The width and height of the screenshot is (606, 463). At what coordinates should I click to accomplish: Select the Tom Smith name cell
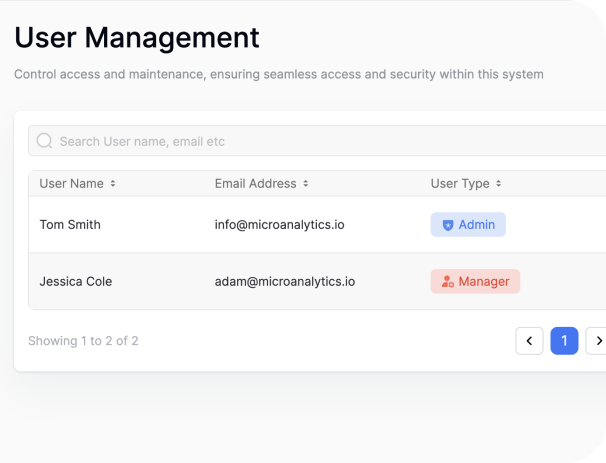pyautogui.click(x=70, y=225)
